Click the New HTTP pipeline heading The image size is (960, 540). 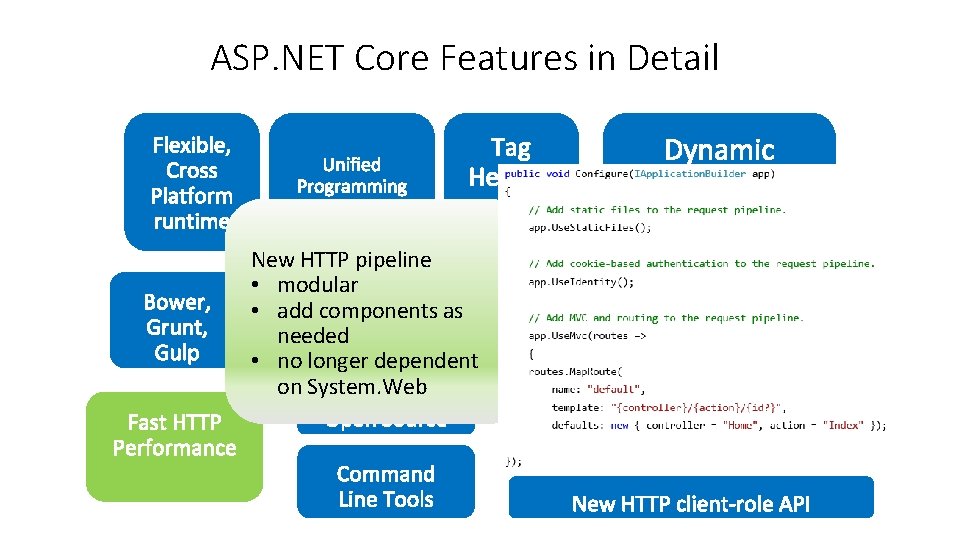342,260
